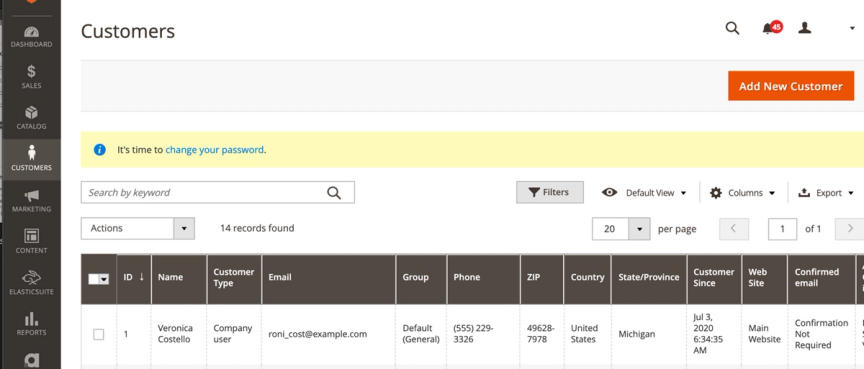Open the Marketing menu in sidebar

(x=31, y=200)
